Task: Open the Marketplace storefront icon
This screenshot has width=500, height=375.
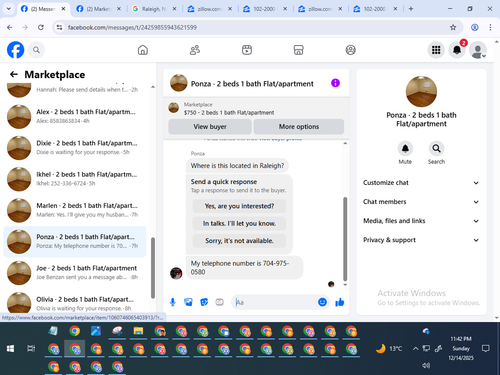Action: [298, 50]
